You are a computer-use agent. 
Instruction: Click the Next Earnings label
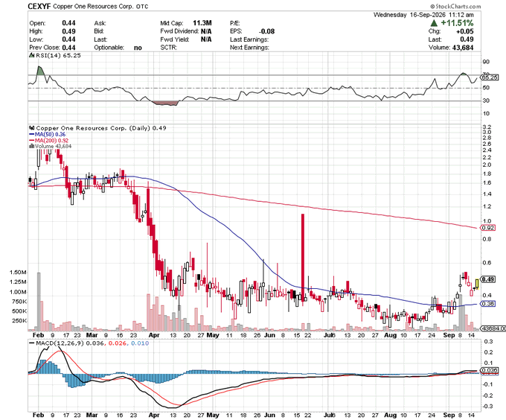tap(249, 48)
